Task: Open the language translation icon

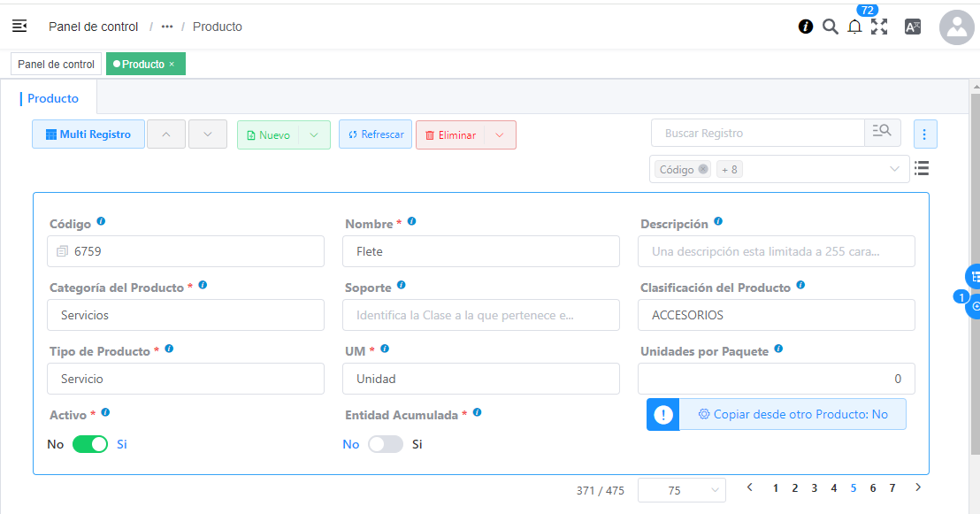Action: (x=913, y=27)
